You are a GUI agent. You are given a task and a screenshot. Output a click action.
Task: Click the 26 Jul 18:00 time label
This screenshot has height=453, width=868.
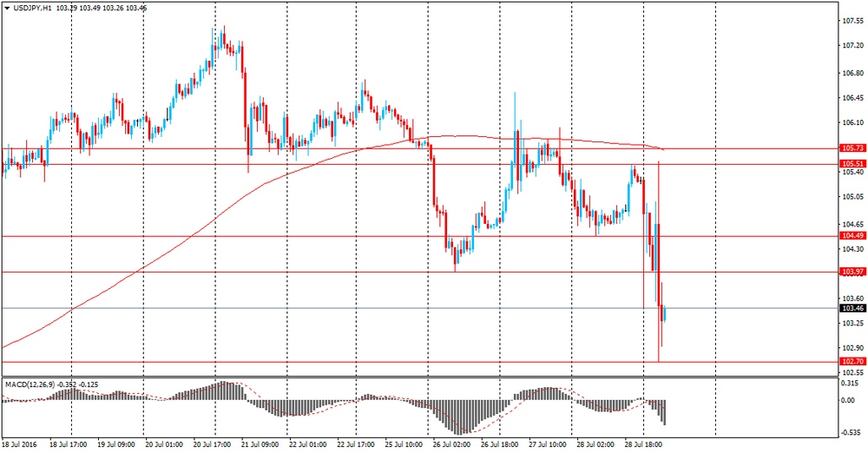point(499,444)
